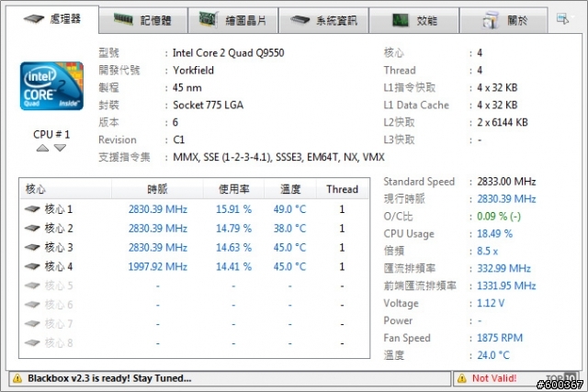The image size is (588, 392).
Task: Click the 1.12 V voltage value
Action: (x=491, y=303)
